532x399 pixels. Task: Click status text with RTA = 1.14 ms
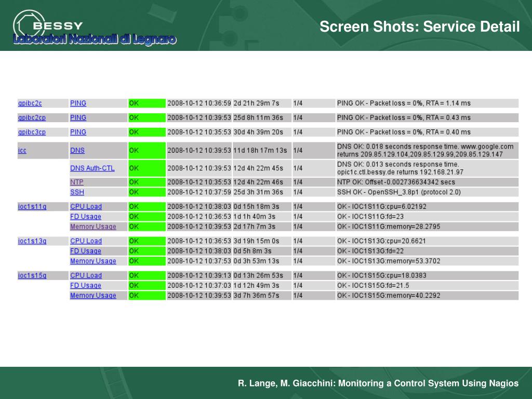[x=404, y=103]
